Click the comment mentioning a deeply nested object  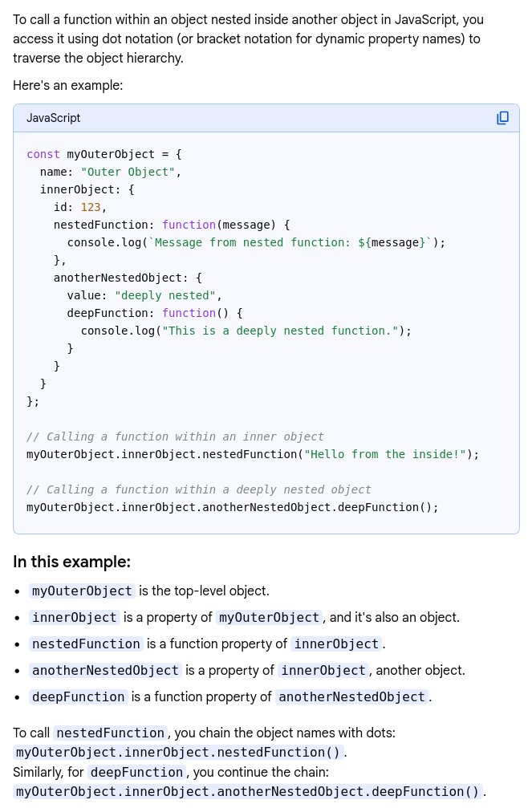[x=199, y=489]
